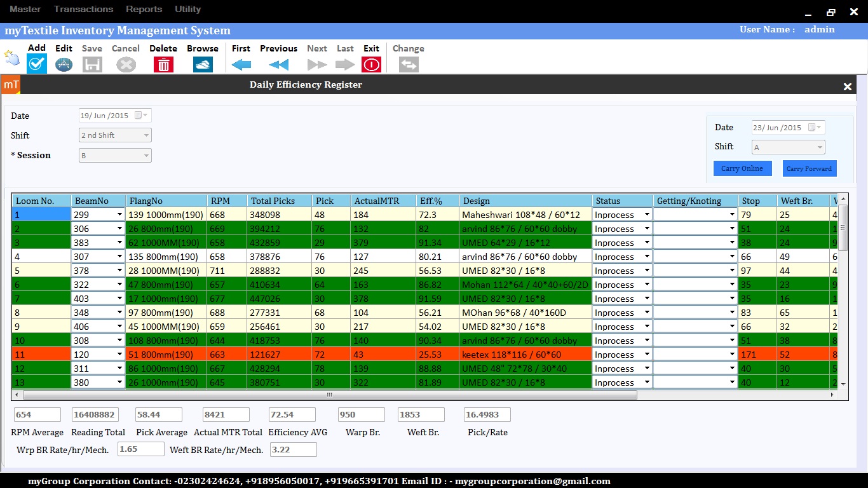
Task: Click the Add checkmark icon
Action: tap(37, 64)
